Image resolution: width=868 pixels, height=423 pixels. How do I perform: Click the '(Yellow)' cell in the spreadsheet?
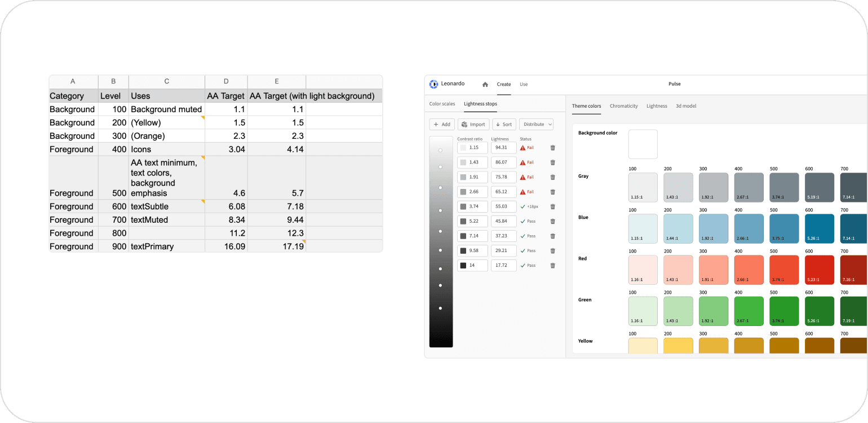(167, 122)
